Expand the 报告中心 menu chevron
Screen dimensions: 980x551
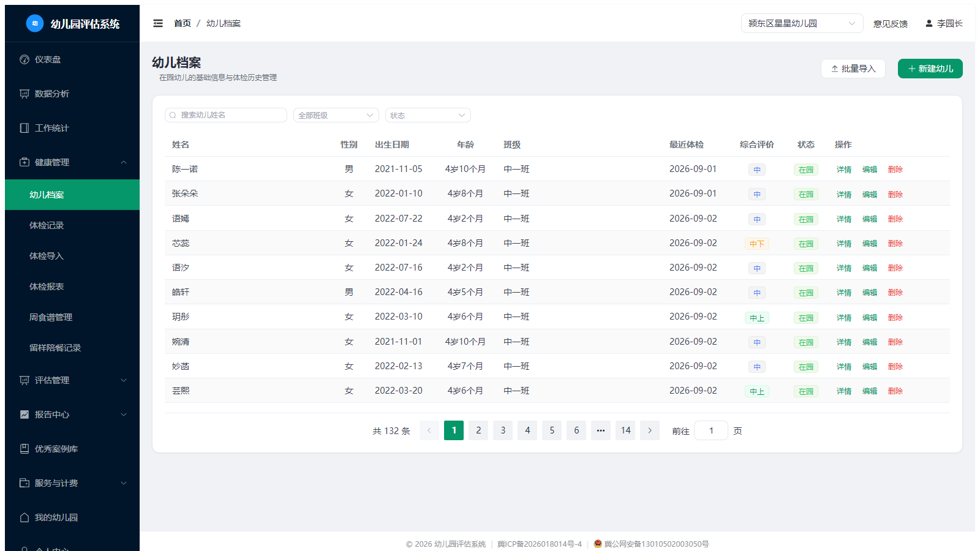(x=124, y=414)
